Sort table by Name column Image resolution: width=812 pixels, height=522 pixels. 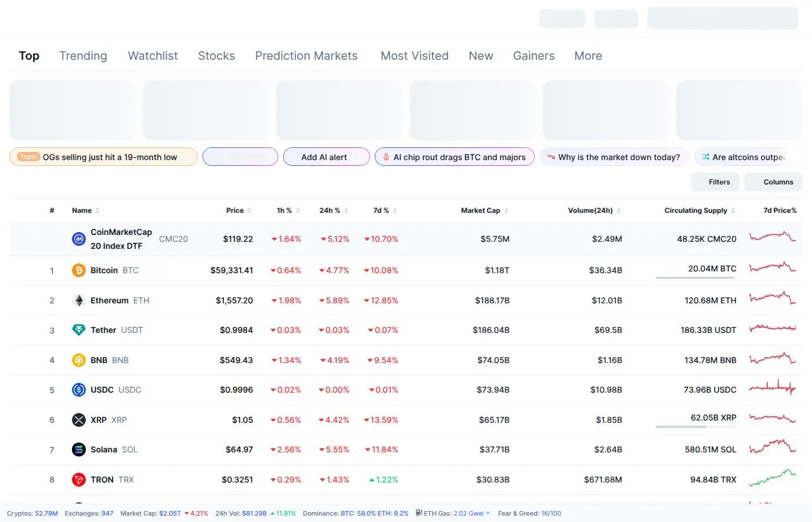pyautogui.click(x=85, y=211)
